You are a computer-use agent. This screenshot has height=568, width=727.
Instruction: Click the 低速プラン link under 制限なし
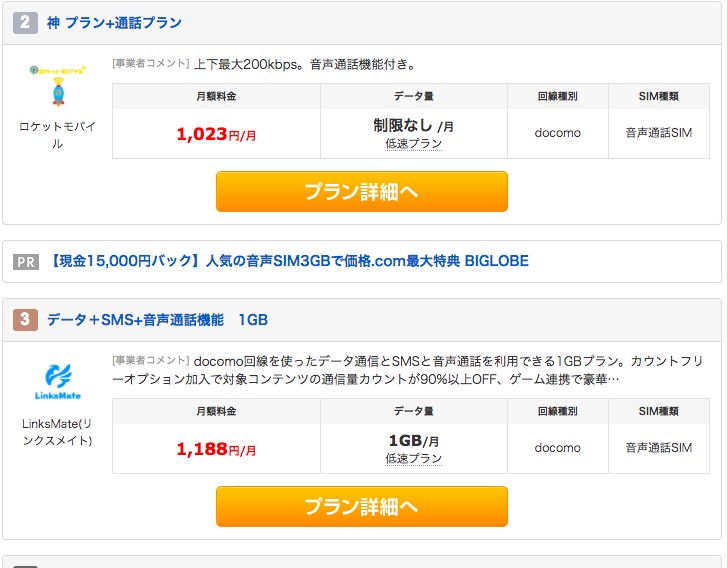[x=413, y=144]
